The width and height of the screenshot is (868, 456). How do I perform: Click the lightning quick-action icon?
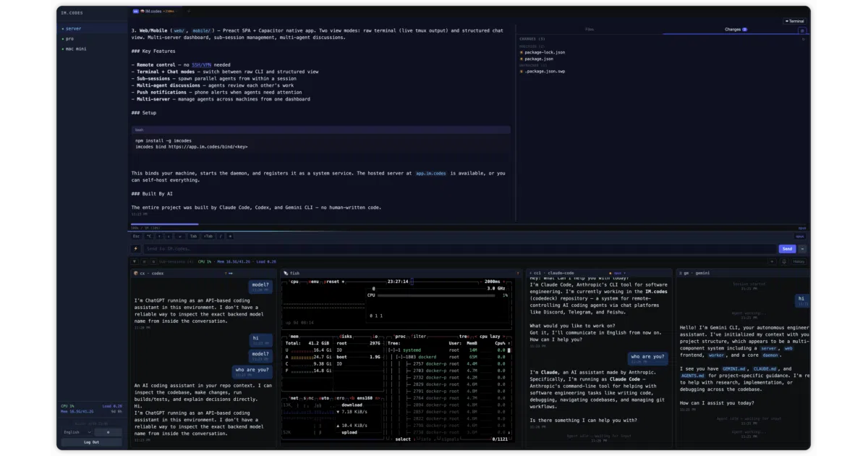[x=135, y=249]
